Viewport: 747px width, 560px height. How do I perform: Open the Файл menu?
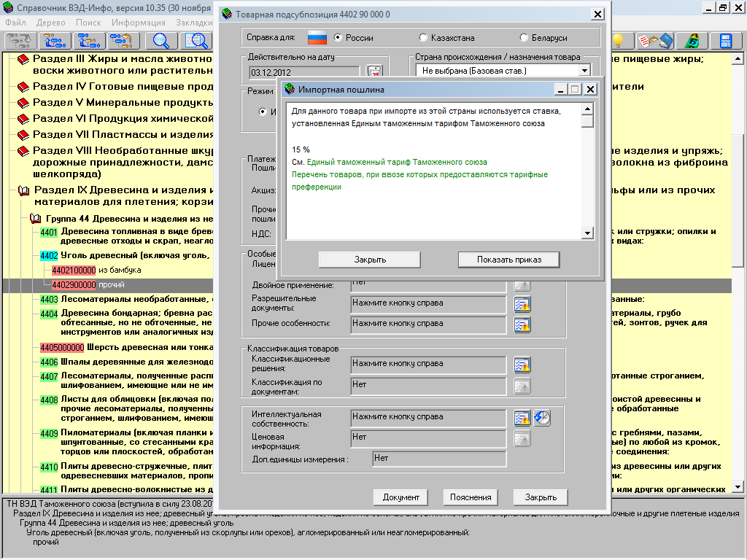click(16, 23)
